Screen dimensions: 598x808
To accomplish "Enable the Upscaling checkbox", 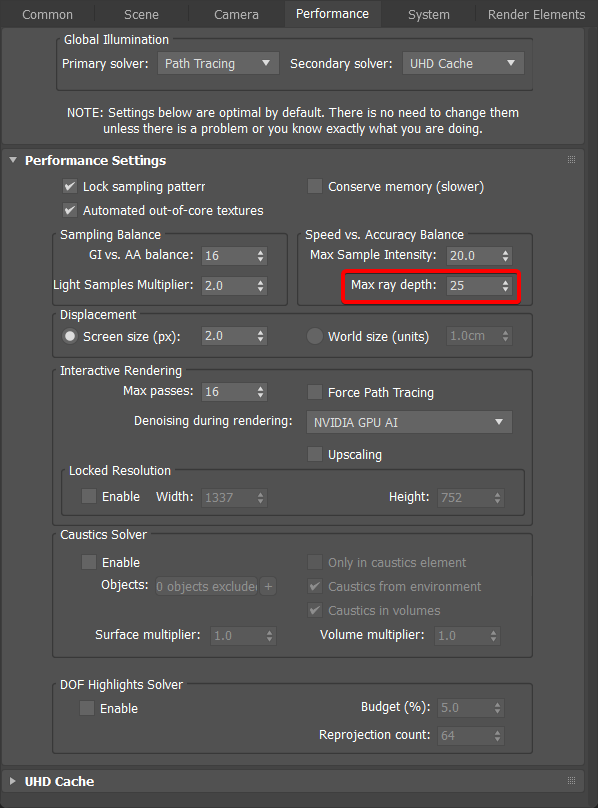I will [x=314, y=454].
